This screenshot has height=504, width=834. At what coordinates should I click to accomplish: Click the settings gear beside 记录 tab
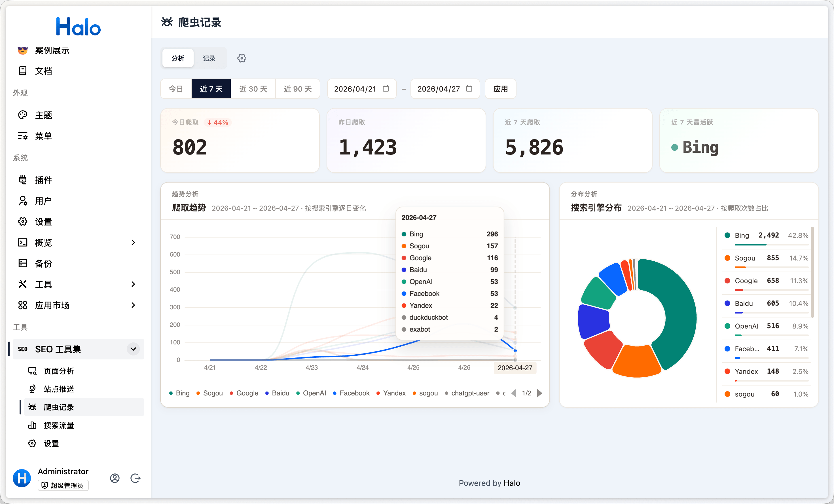pyautogui.click(x=242, y=58)
